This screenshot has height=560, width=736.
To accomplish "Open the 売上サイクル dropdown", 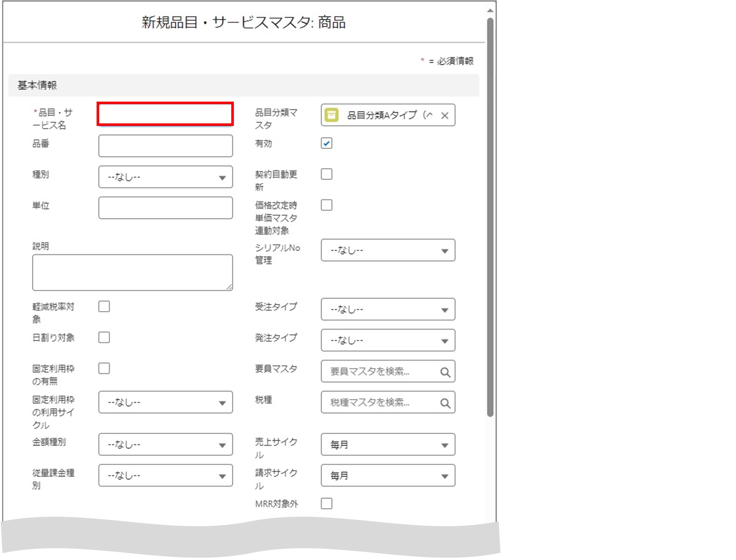I will click(388, 444).
